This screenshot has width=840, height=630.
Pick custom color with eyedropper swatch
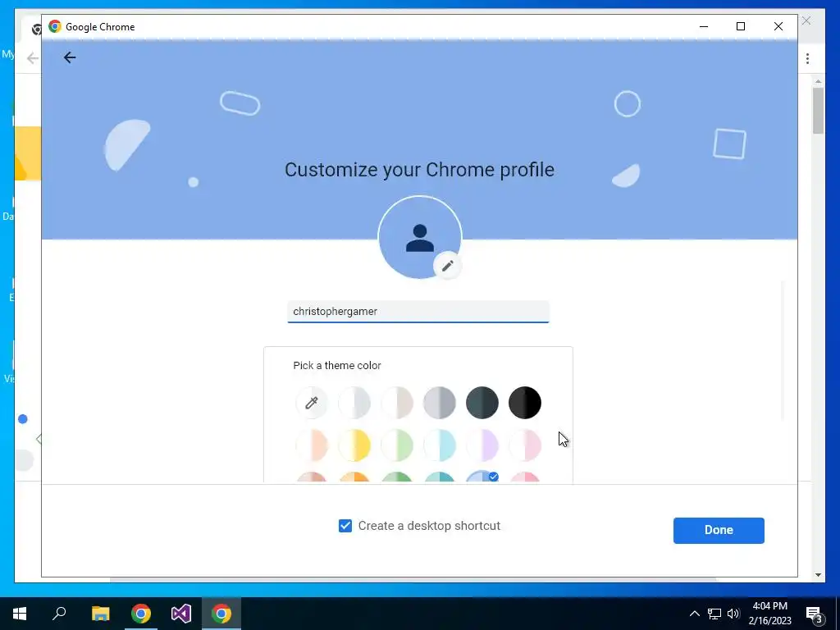311,402
